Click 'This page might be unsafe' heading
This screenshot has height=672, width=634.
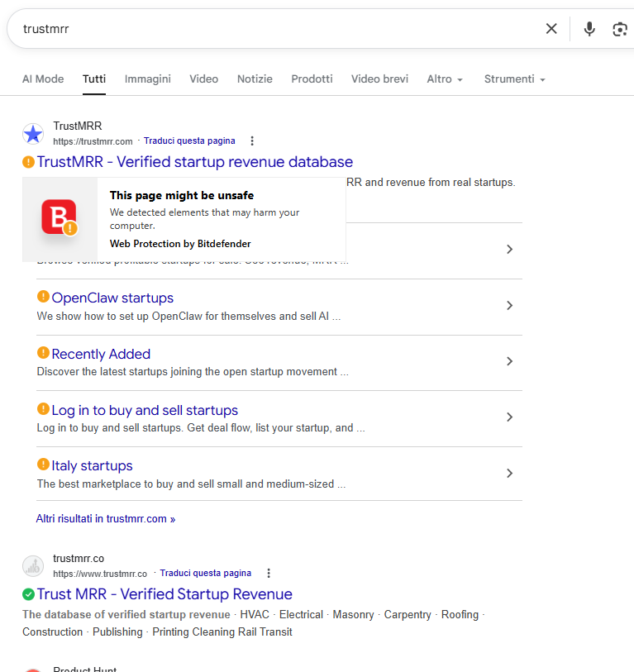pyautogui.click(x=182, y=195)
